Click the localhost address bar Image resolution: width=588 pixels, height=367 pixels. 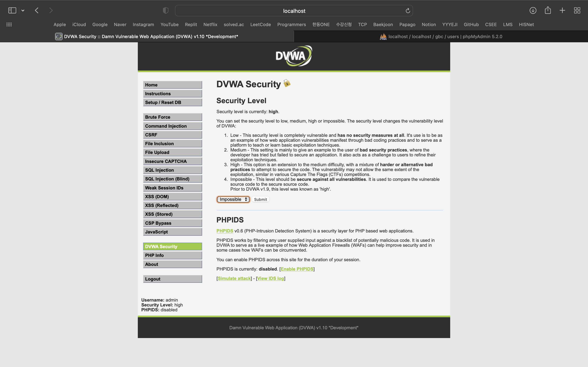[x=294, y=11]
